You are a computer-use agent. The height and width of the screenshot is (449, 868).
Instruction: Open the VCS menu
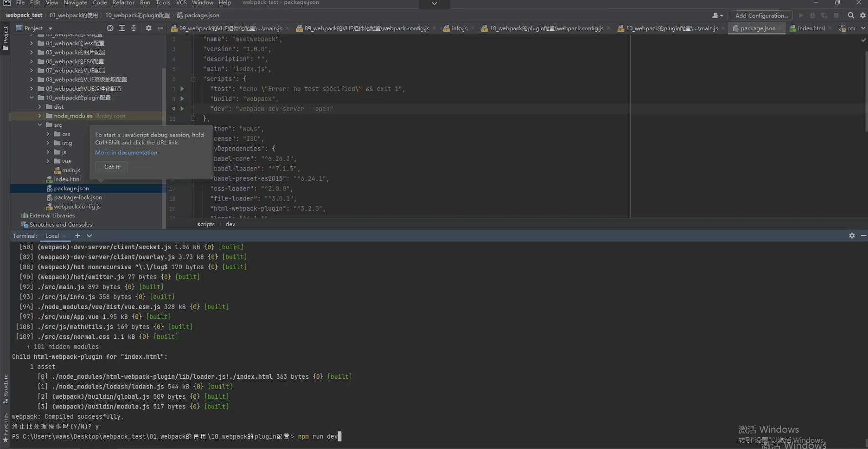181,3
